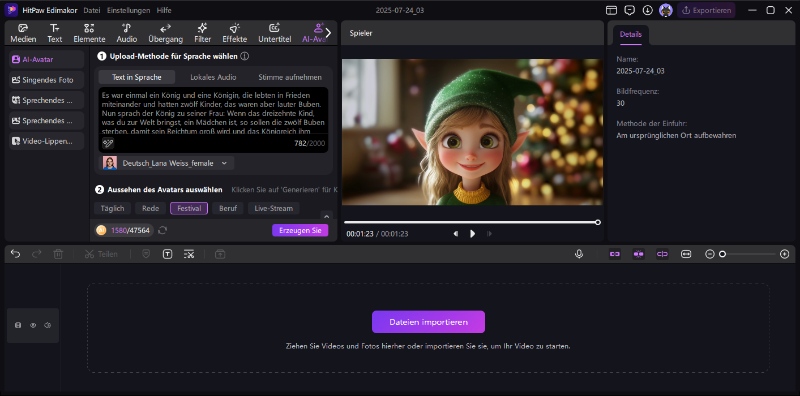Open the Übergang transitions tab
Viewport: 800px width, 396px height.
(x=165, y=33)
